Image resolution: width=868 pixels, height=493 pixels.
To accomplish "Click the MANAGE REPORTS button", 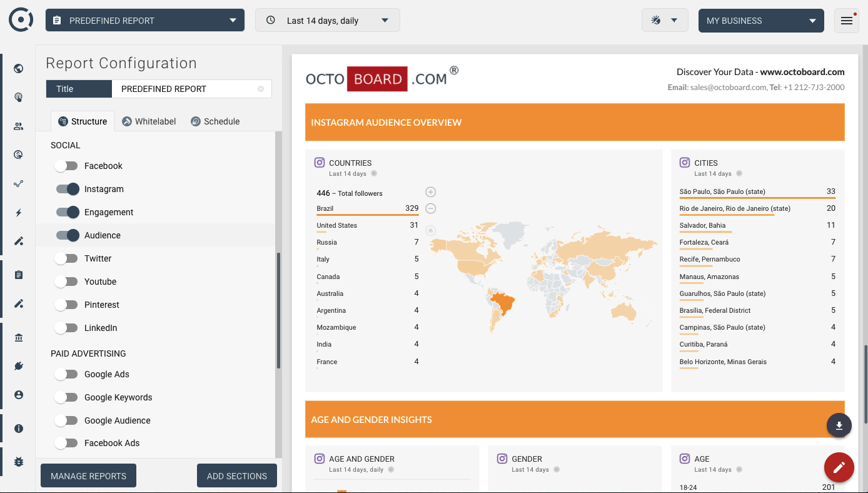I will 88,476.
